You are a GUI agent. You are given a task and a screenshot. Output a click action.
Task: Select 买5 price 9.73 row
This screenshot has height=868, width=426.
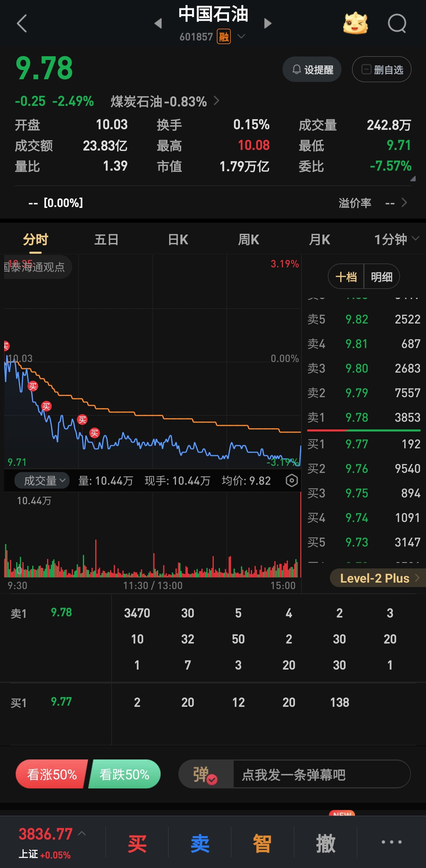pyautogui.click(x=364, y=542)
